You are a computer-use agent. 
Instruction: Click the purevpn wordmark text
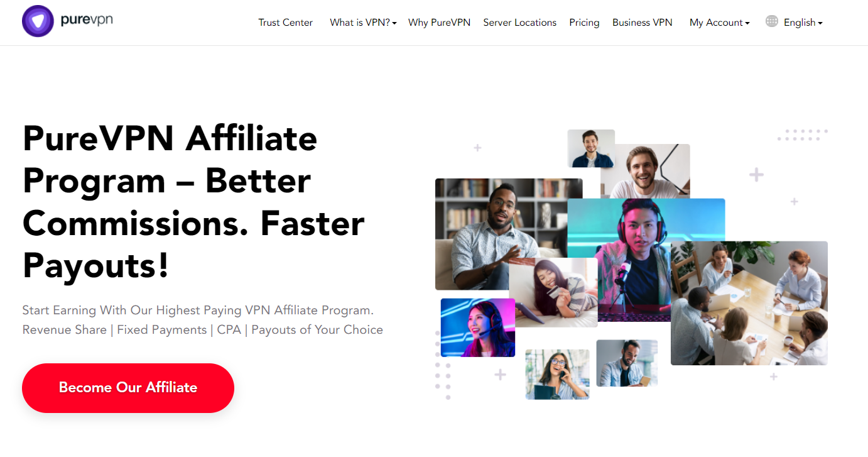[x=87, y=20]
